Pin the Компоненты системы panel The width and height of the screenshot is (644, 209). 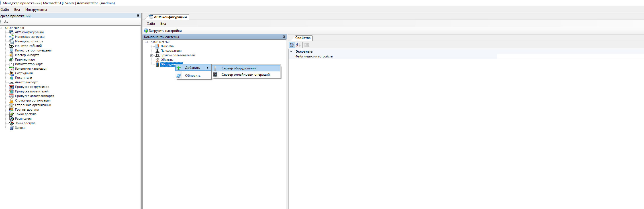pyautogui.click(x=284, y=37)
